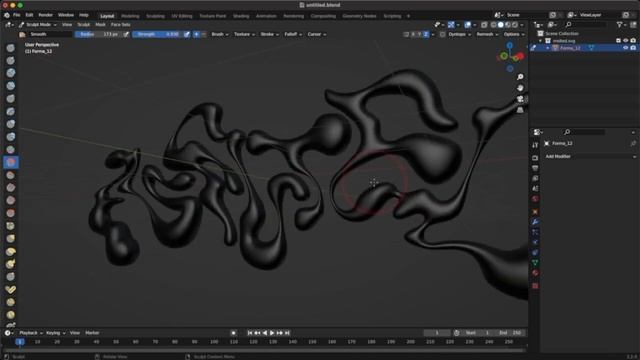Open the Face Sets menu

(x=120, y=25)
